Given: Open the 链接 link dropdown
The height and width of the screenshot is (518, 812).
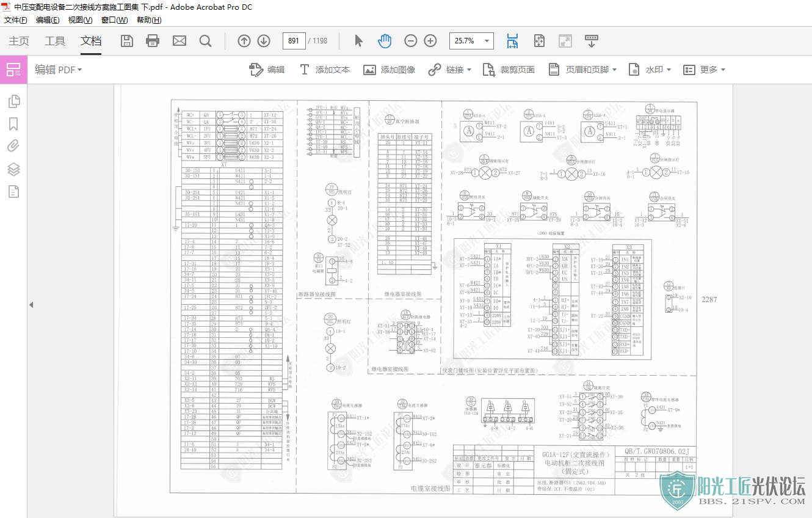Looking at the screenshot, I should (x=450, y=70).
